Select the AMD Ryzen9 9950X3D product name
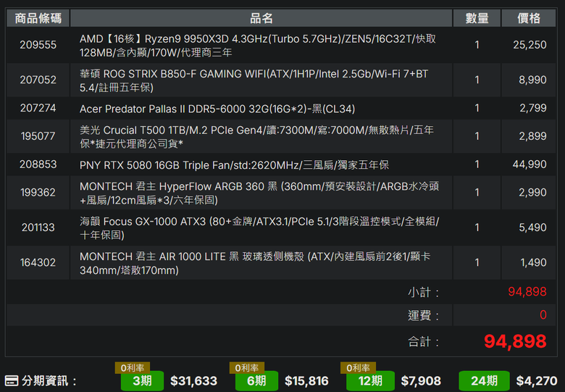Screen dimensions: 565x392 point(258,46)
